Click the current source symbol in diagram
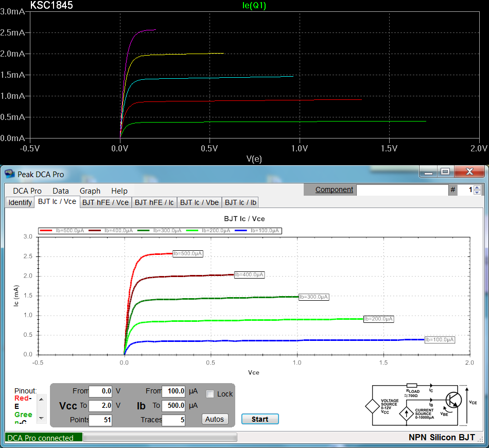Viewport: 489px width, 448px height. 406,414
